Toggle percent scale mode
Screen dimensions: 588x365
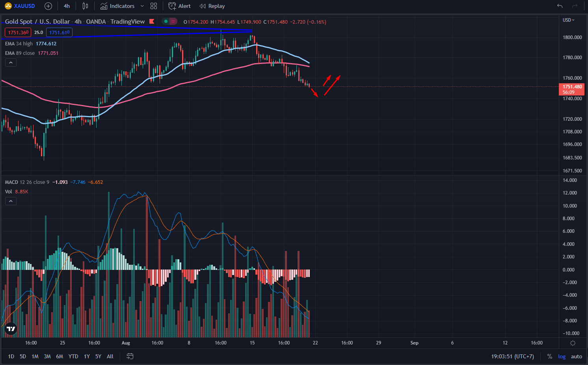549,356
